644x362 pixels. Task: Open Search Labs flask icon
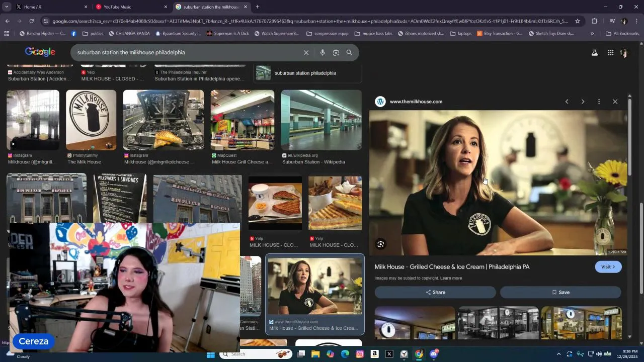pyautogui.click(x=594, y=53)
